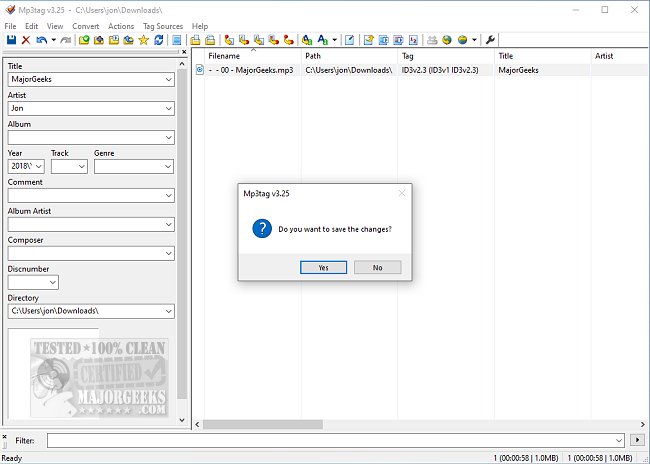
Task: Close the tag panel with small x
Action: [184, 52]
